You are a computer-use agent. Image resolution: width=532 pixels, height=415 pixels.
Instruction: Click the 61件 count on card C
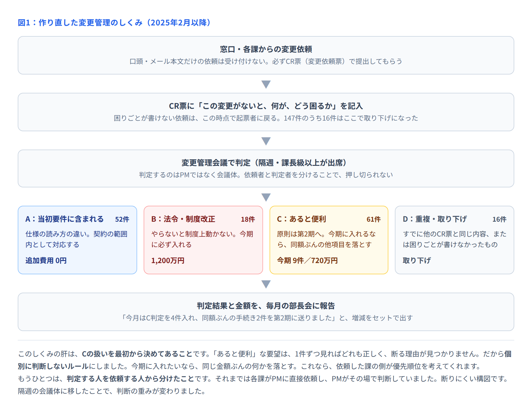pyautogui.click(x=374, y=219)
